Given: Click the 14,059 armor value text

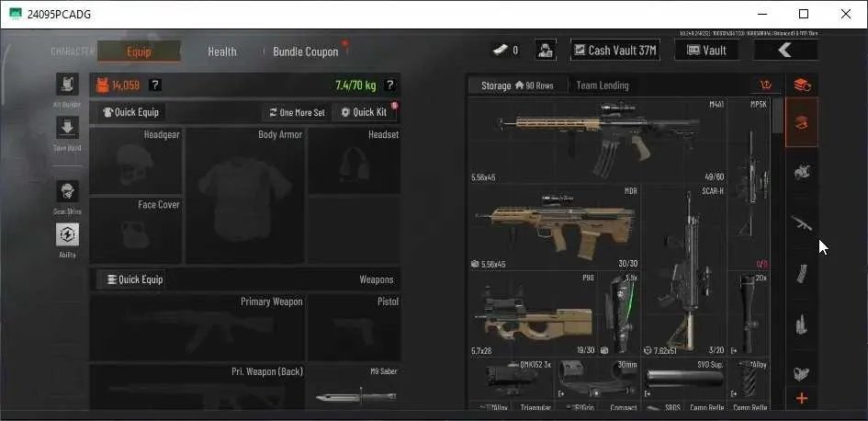Looking at the screenshot, I should pyautogui.click(x=126, y=85).
